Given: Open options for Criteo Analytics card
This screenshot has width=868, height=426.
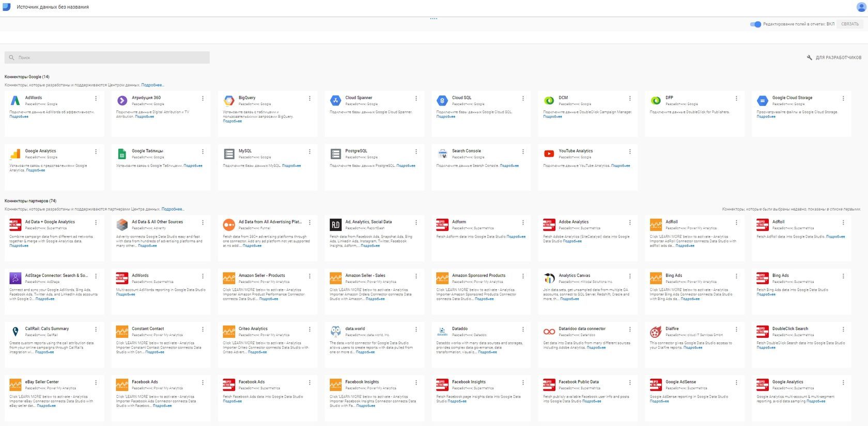Looking at the screenshot, I should point(309,329).
